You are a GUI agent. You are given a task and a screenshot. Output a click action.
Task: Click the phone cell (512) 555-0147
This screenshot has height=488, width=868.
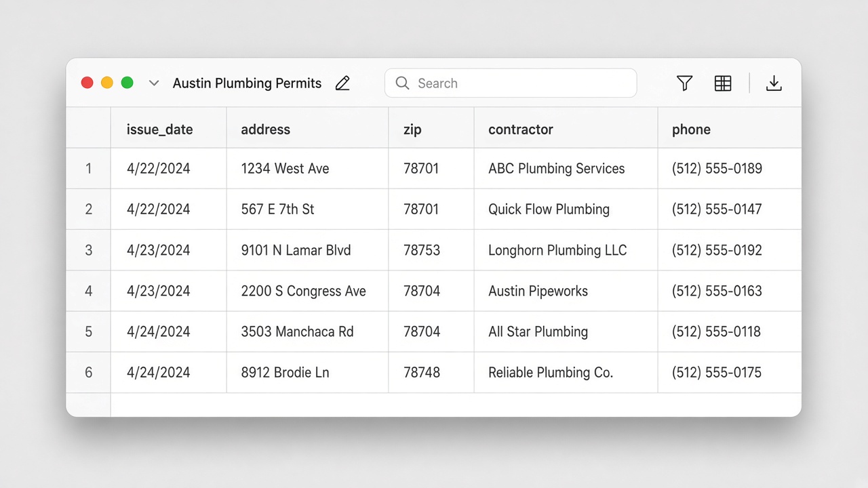point(730,209)
